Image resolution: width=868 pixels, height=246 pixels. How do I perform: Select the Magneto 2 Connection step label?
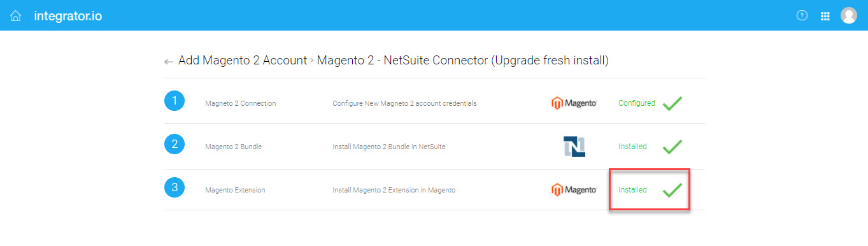[241, 103]
